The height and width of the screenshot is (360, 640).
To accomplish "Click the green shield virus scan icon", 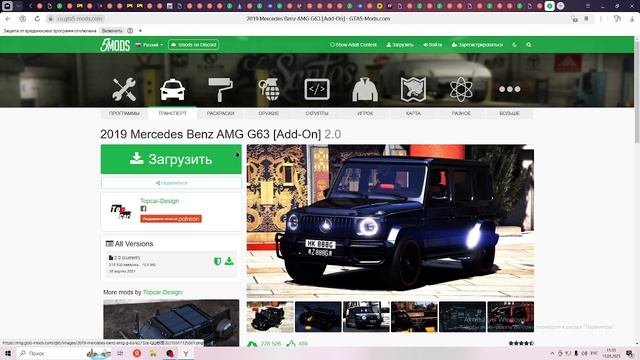I will (x=218, y=261).
